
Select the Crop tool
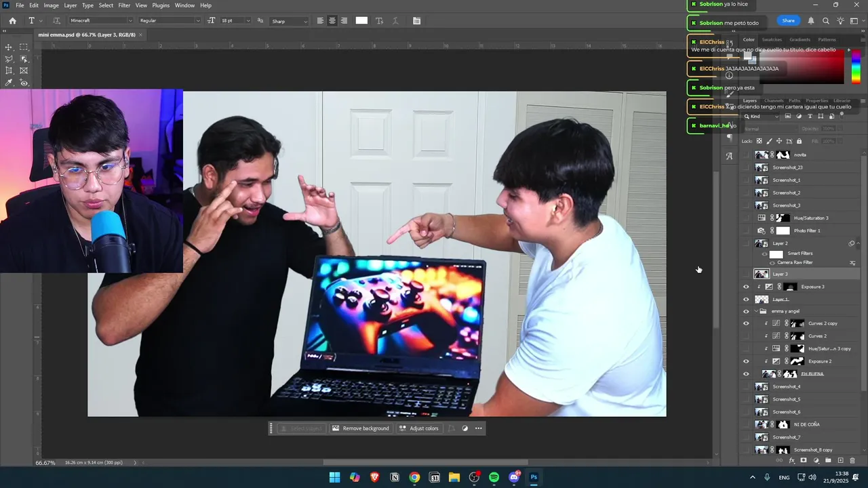(x=9, y=70)
